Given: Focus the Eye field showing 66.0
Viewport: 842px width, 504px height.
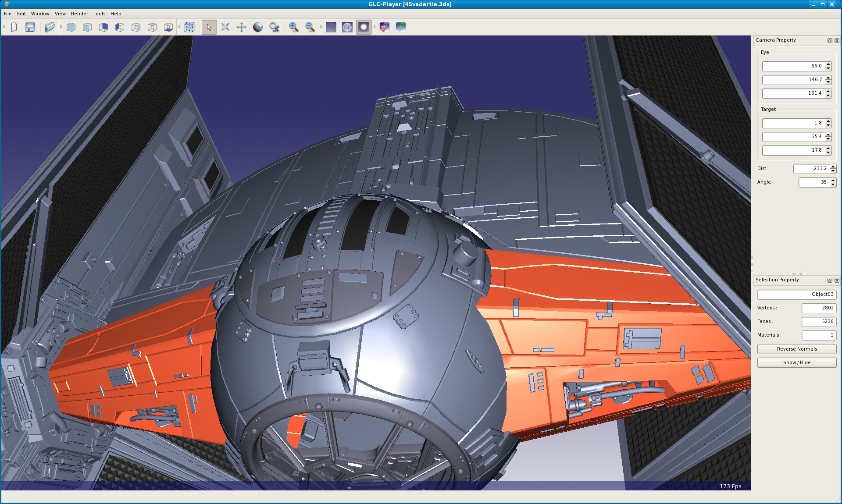Looking at the screenshot, I should (794, 66).
